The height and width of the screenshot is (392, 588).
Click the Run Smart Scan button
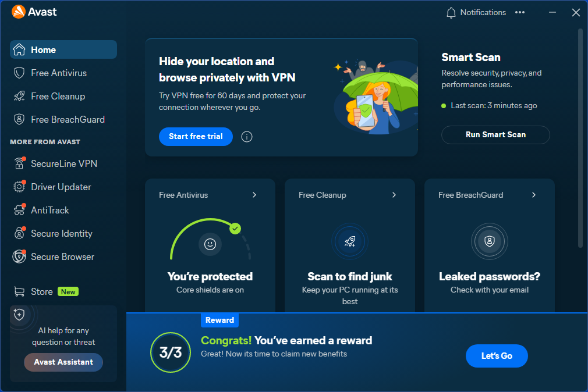pos(495,134)
